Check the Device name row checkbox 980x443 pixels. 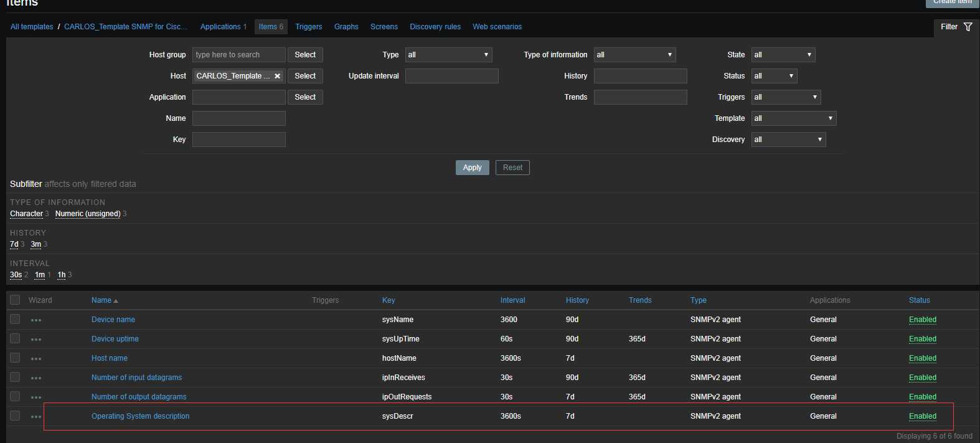click(15, 319)
